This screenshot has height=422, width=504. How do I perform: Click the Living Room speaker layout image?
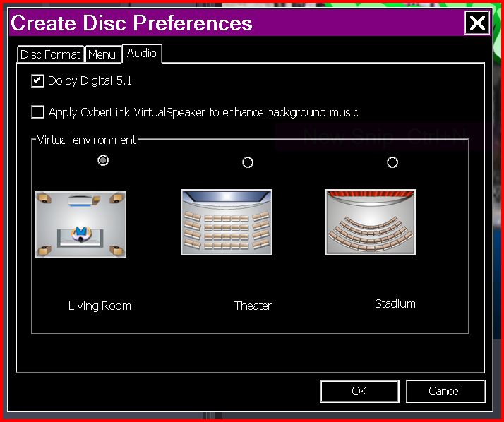pyautogui.click(x=80, y=224)
